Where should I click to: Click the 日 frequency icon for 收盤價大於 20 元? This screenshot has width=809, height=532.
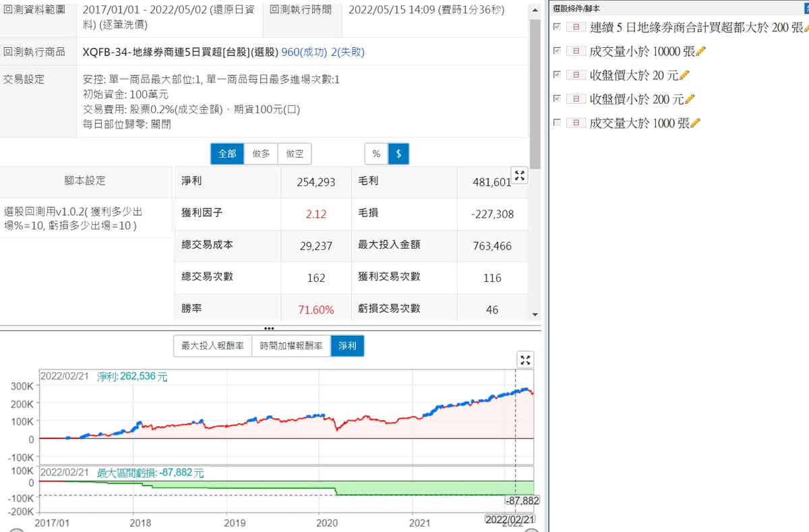click(575, 75)
